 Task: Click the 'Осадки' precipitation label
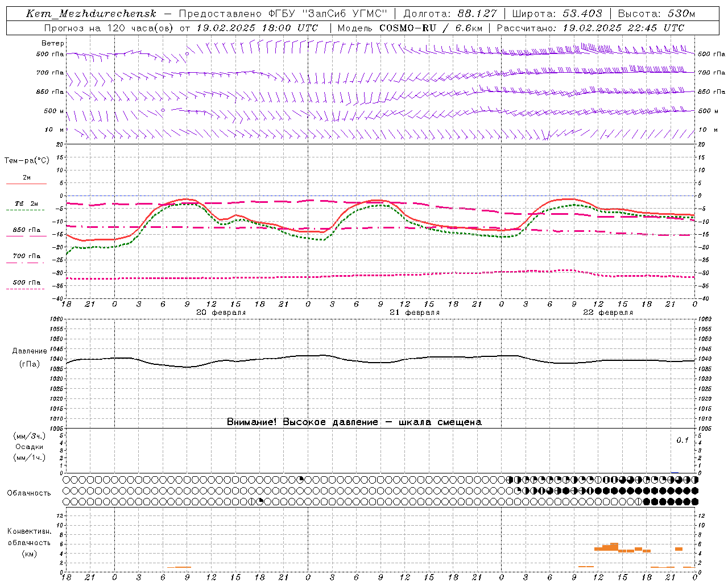click(29, 447)
